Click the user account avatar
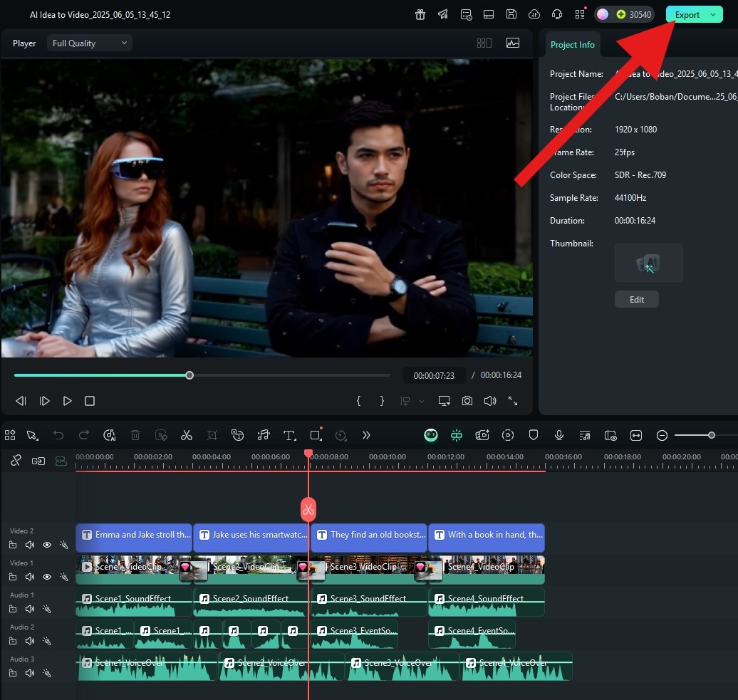The width and height of the screenshot is (738, 700). [603, 14]
